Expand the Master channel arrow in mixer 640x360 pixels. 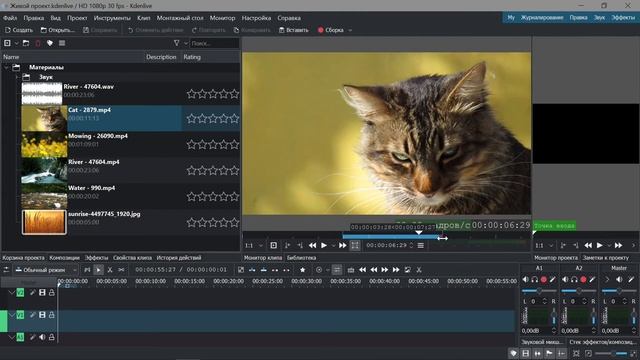(x=607, y=280)
